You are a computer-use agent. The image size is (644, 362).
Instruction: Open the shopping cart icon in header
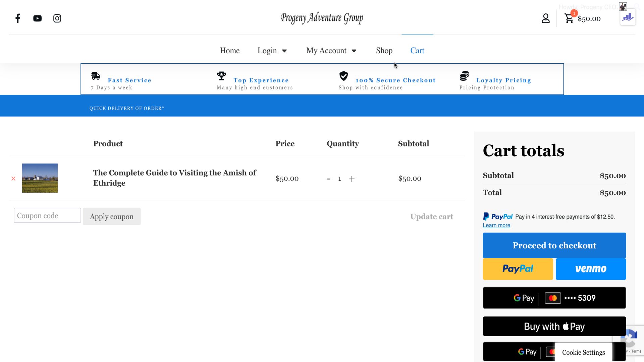[569, 18]
